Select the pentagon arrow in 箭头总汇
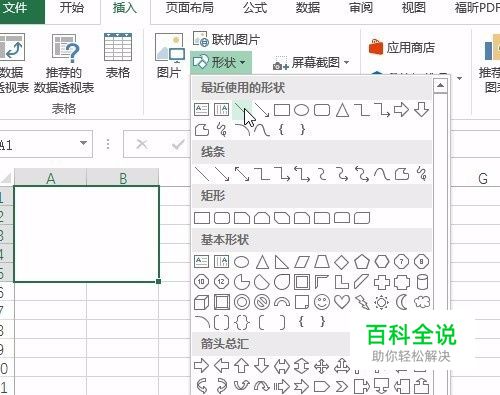Screen dimensions: 500x395 pos(322,387)
